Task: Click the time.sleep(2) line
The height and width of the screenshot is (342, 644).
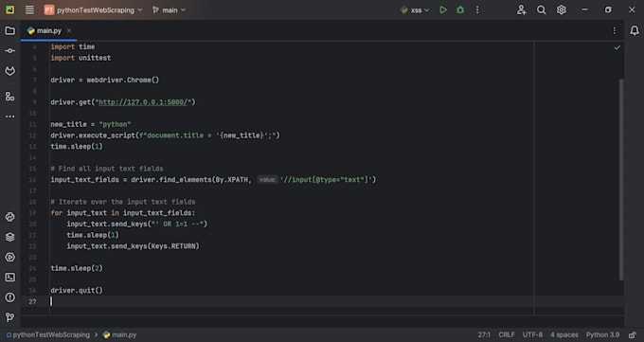Action: click(77, 268)
